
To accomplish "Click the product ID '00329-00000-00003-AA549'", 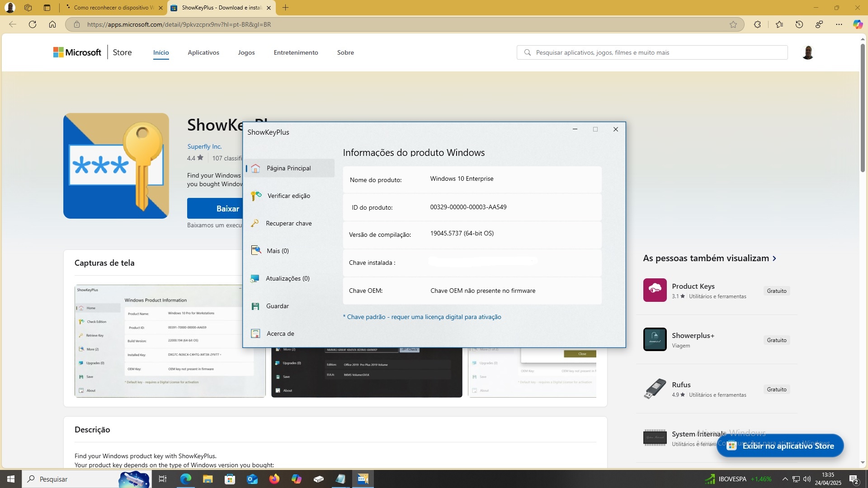I will tap(468, 207).
